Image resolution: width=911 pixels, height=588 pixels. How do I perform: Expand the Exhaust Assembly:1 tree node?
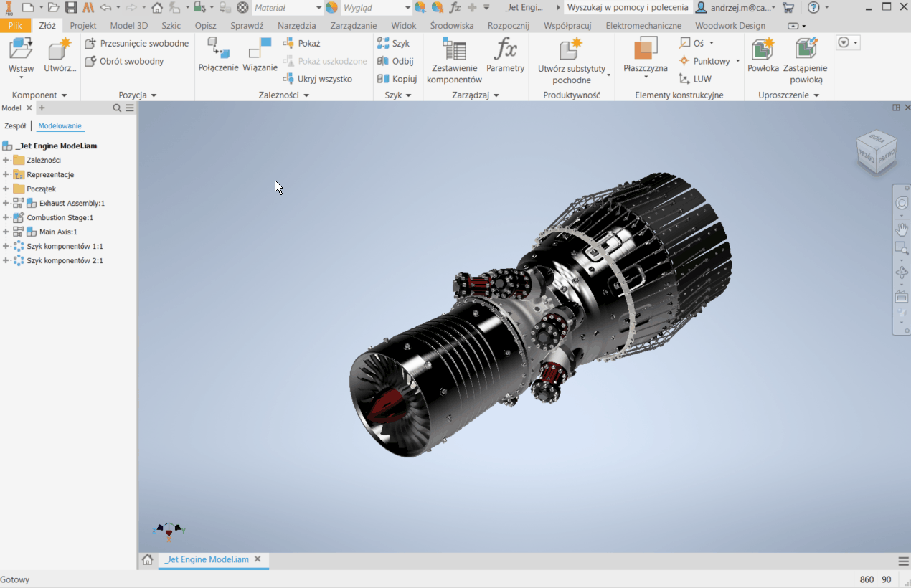pyautogui.click(x=6, y=204)
